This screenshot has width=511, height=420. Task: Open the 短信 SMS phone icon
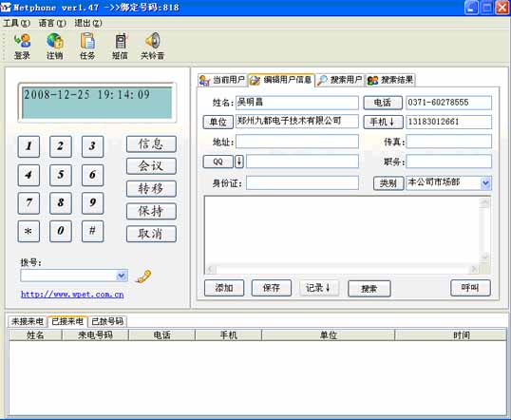[x=121, y=41]
